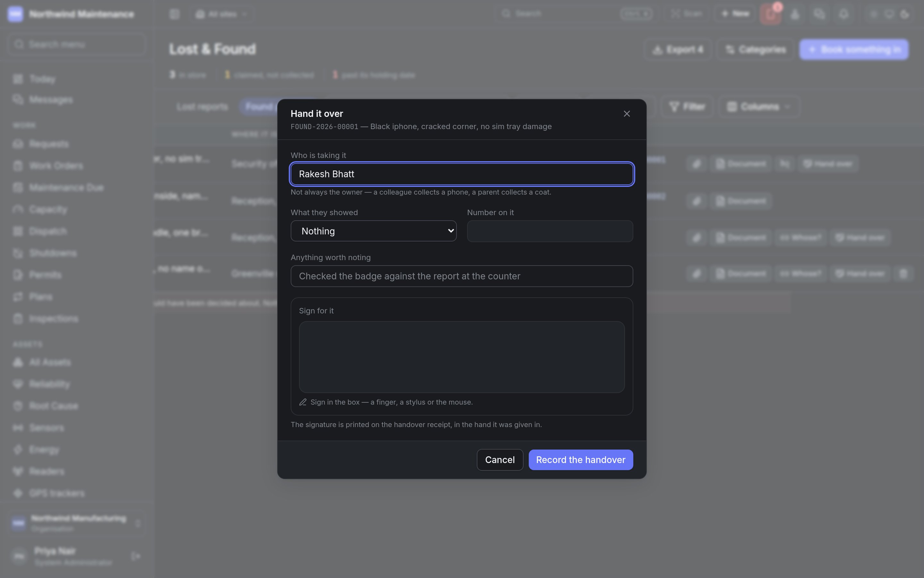Expand the Northwind Manufacturing organisation switcher

76,523
